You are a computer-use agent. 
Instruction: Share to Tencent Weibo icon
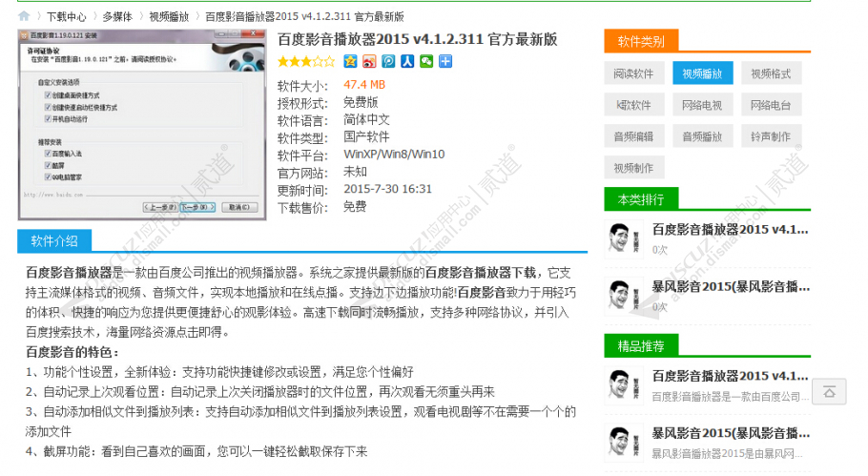388,61
